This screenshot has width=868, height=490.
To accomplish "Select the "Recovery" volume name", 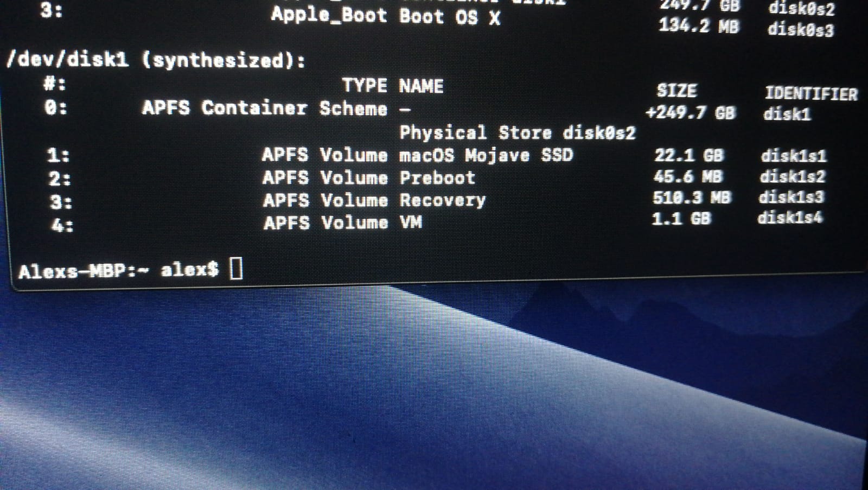I will [x=443, y=200].
